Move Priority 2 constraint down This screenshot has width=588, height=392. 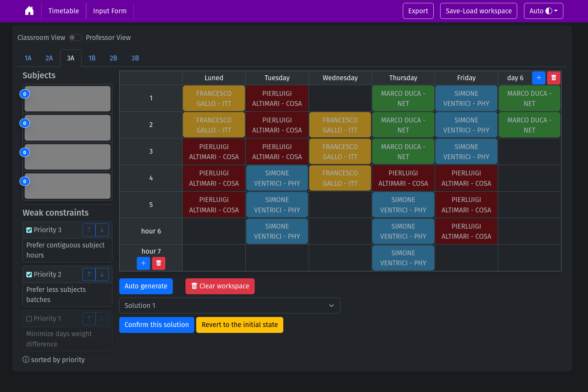[x=102, y=274]
